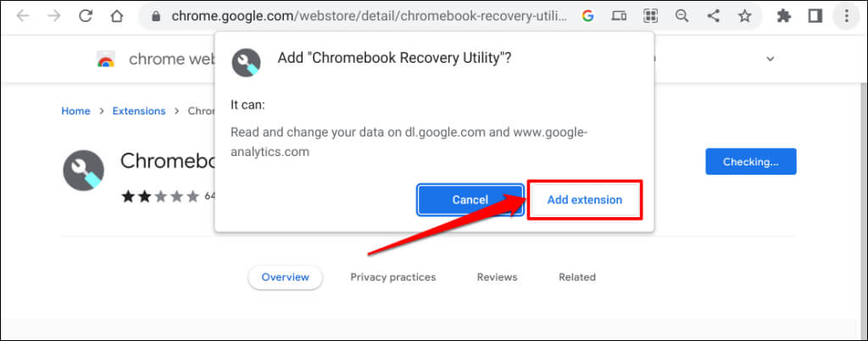Screen dimensions: 868x341
Task: Go to the browser home page
Action: [x=117, y=15]
